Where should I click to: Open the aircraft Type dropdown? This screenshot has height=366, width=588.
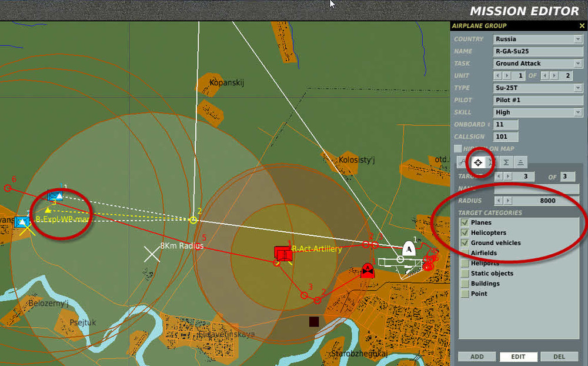click(x=578, y=88)
